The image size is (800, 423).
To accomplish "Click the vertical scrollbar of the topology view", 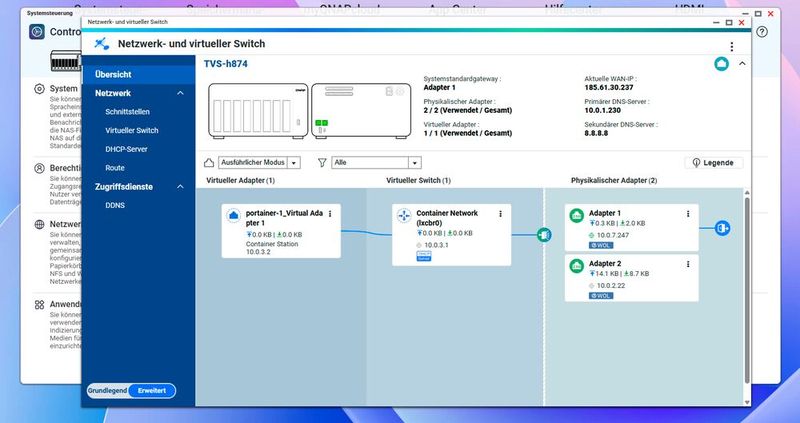I will pos(747,291).
